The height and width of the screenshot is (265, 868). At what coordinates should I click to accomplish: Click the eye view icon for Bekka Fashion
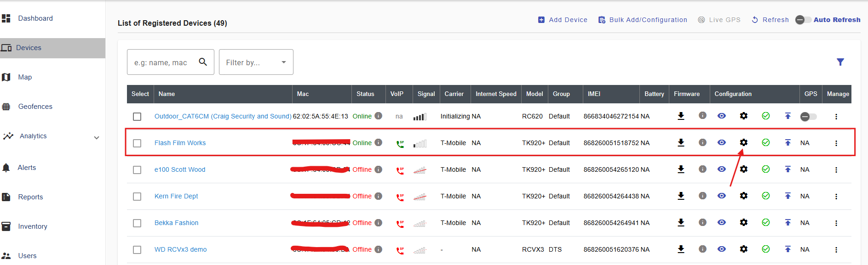point(721,223)
